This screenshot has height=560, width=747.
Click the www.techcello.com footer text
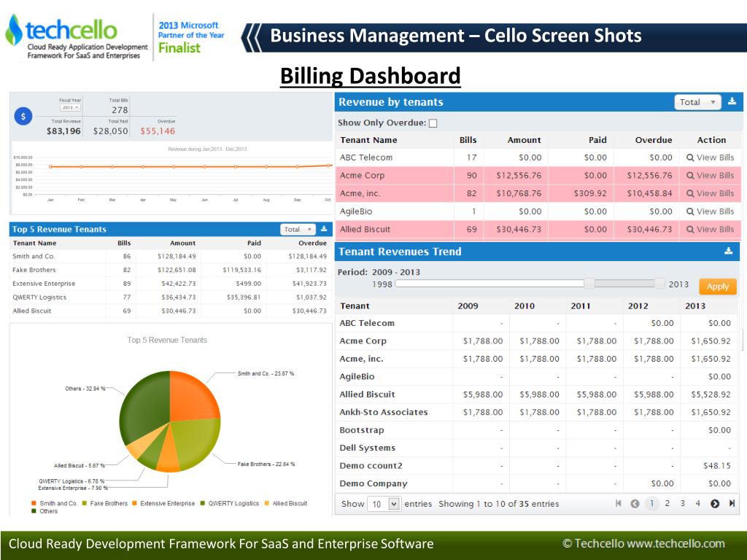[676, 544]
